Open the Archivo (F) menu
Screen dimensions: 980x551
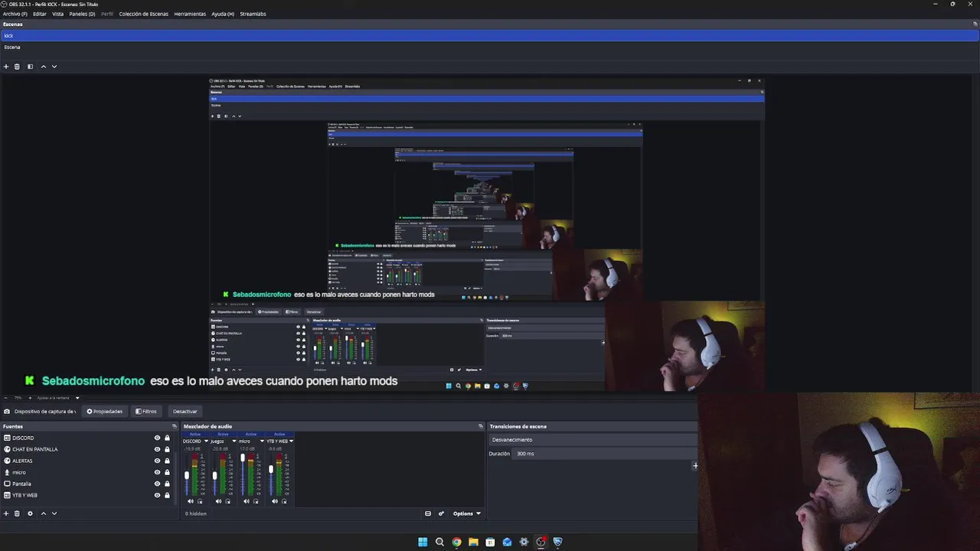[15, 14]
